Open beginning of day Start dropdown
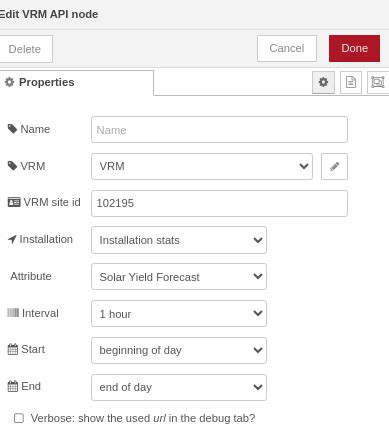This screenshot has height=439, width=389. (x=179, y=350)
